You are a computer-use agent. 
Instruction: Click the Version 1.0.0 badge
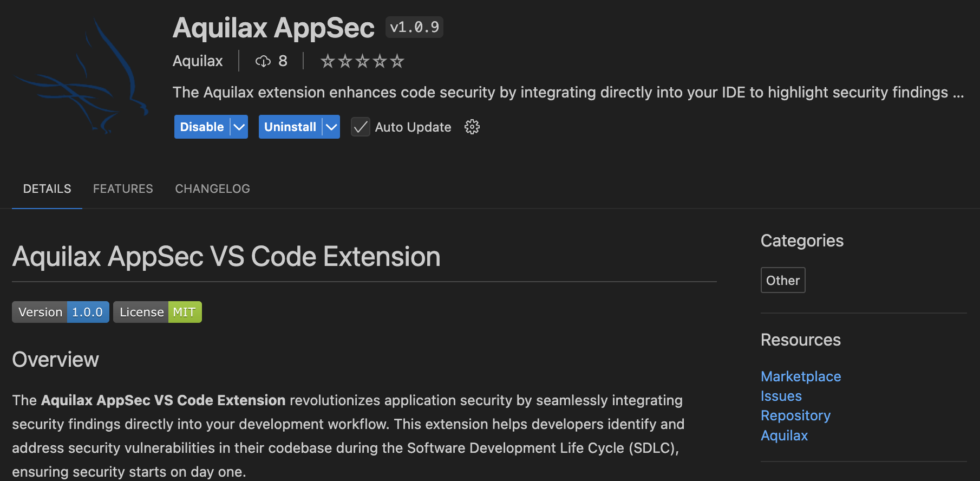pos(61,312)
